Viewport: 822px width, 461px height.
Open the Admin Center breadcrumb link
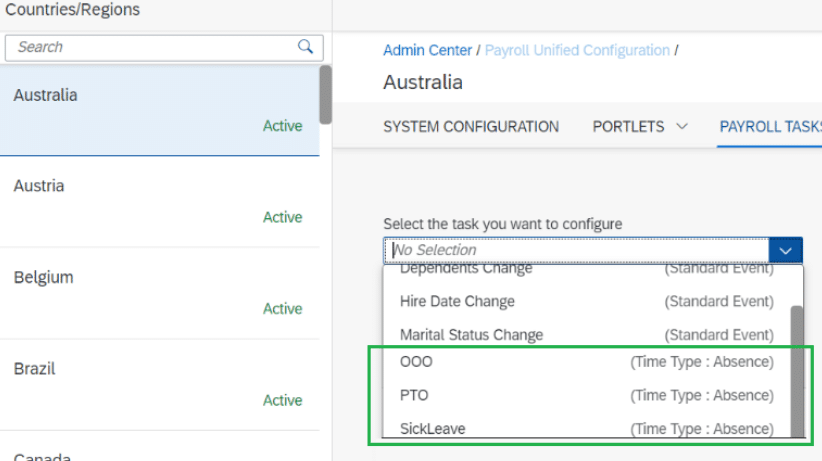[x=428, y=50]
